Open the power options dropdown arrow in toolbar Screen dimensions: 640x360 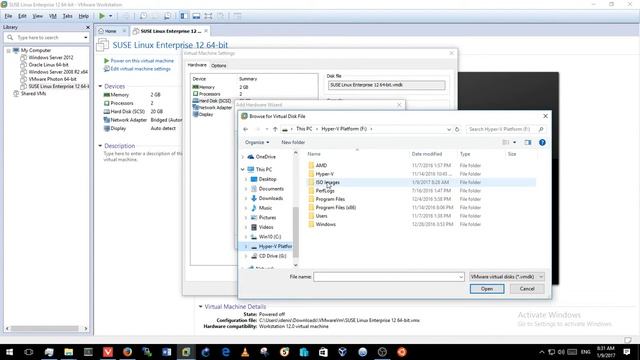pos(111,16)
